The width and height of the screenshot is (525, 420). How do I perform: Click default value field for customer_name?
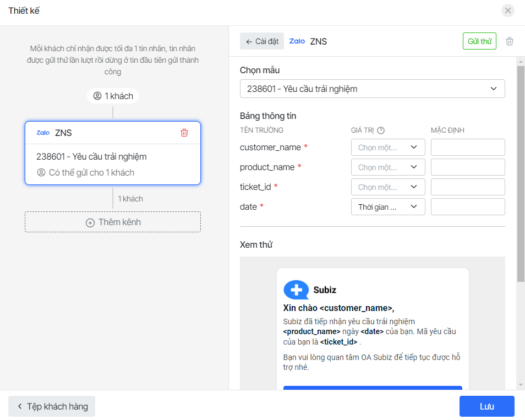click(x=468, y=148)
